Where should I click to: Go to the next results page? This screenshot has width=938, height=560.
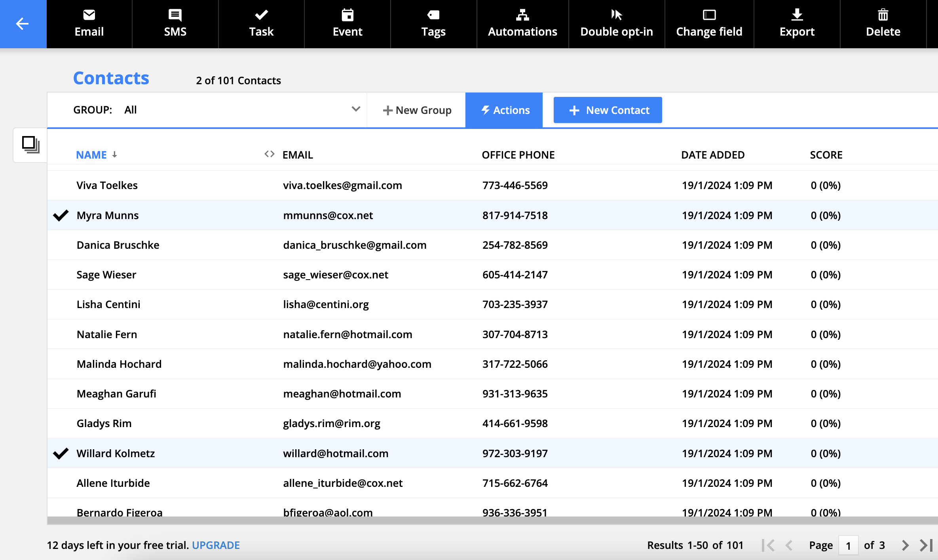[x=905, y=545]
